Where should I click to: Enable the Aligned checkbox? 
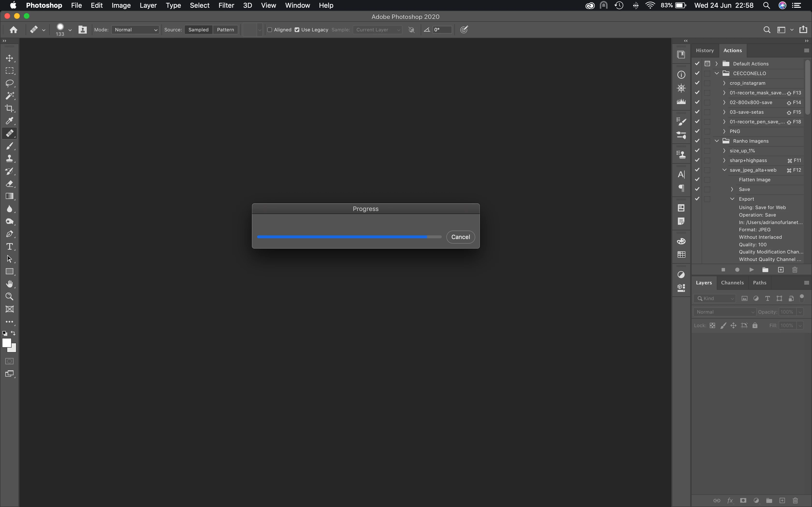tap(269, 30)
